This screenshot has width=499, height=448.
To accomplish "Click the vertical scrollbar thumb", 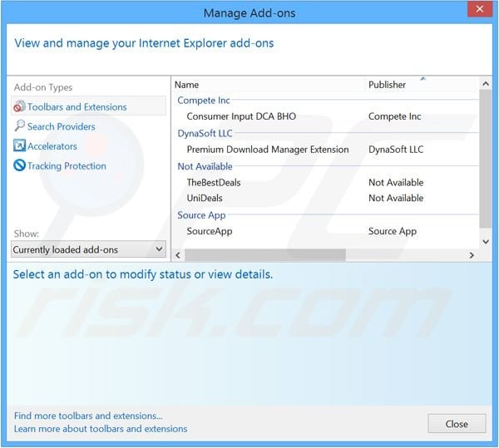I will pos(486,159).
